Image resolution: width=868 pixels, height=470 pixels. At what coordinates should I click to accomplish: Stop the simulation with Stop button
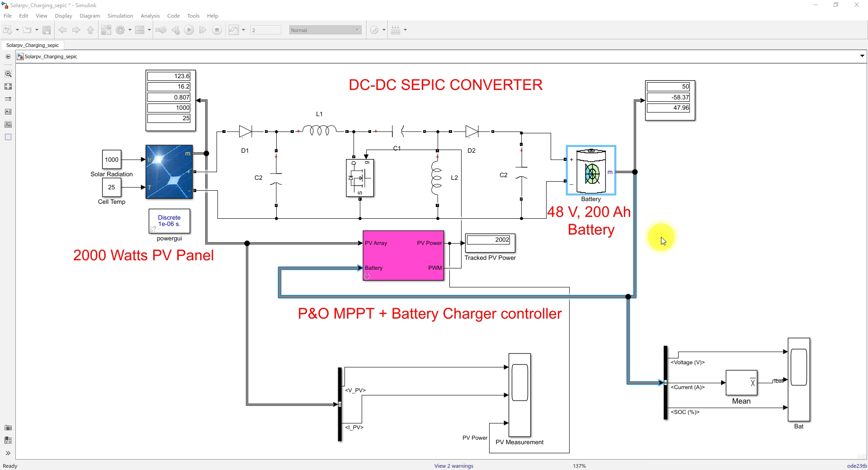tap(217, 30)
